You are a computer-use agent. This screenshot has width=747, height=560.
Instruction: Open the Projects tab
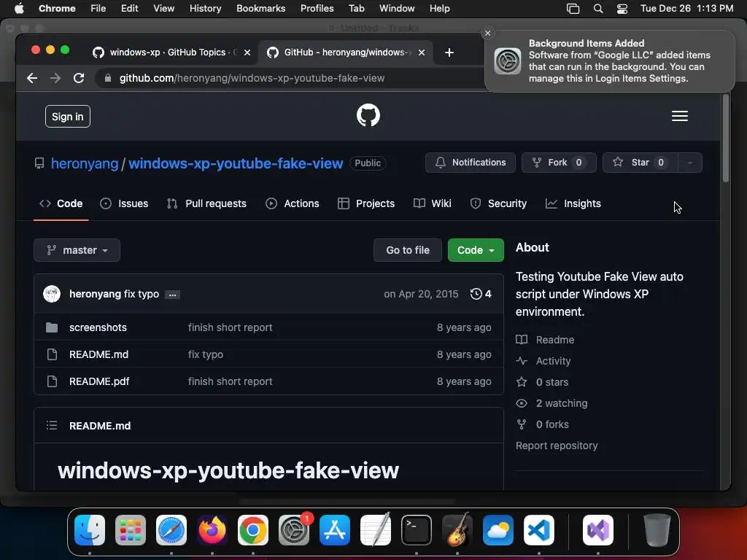366,203
